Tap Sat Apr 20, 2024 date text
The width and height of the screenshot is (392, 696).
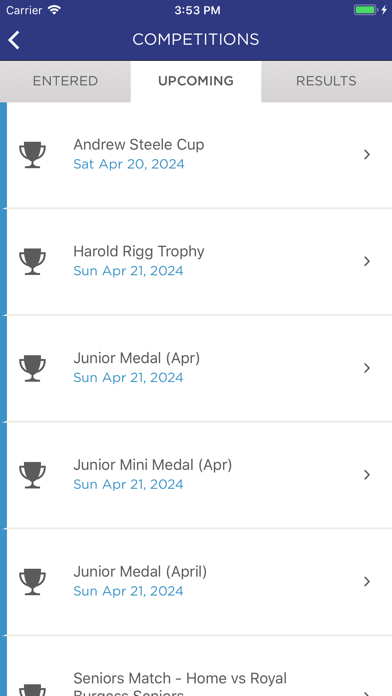click(129, 164)
